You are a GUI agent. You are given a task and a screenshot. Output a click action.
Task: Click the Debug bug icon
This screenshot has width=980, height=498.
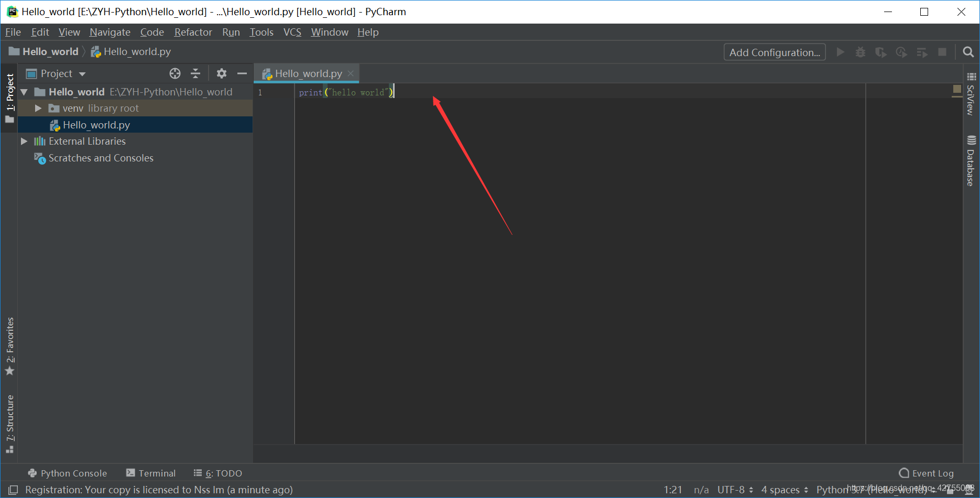861,52
